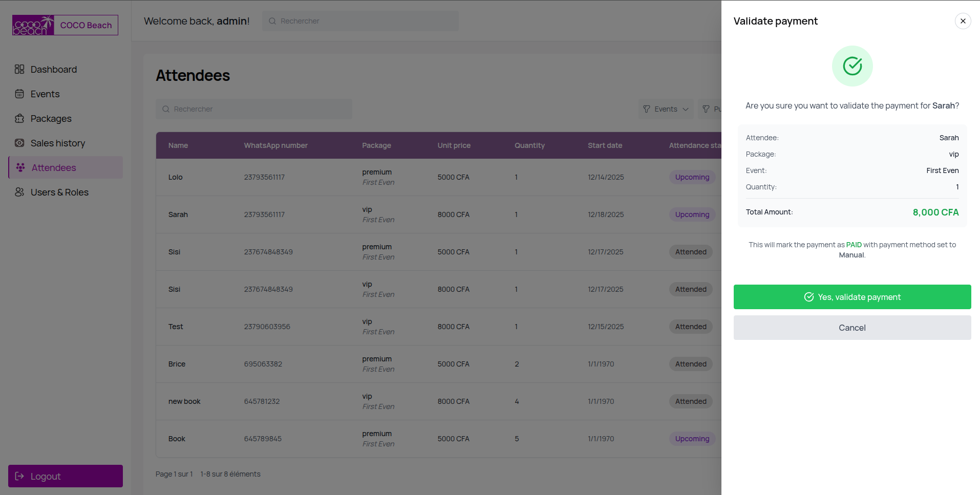Open Sales history menu item
Screen dimensions: 980x495
[x=57, y=143]
